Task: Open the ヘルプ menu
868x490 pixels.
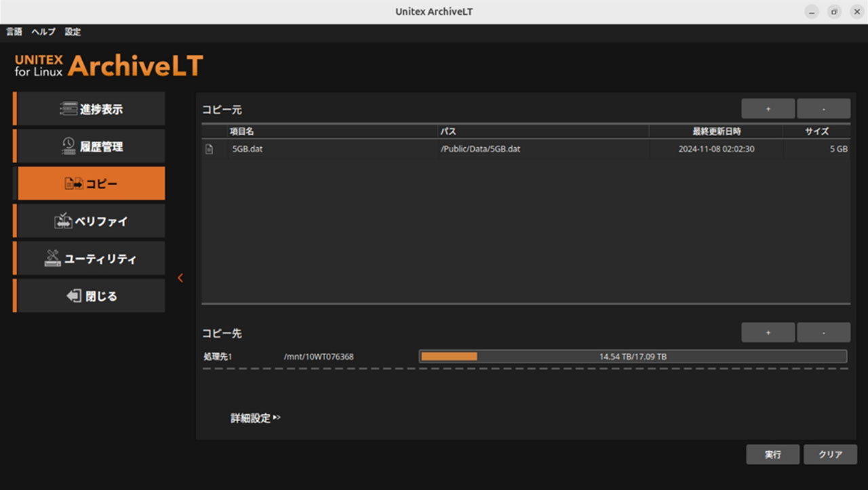Action: (x=43, y=32)
